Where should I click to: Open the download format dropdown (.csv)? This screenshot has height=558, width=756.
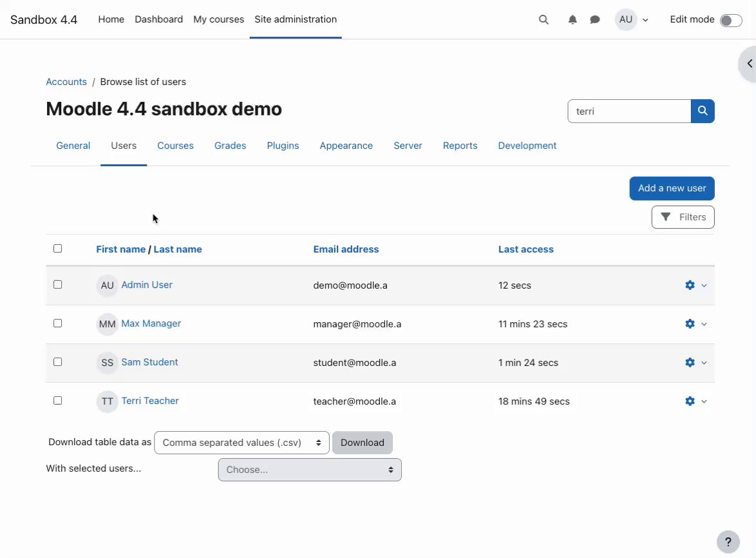241,443
